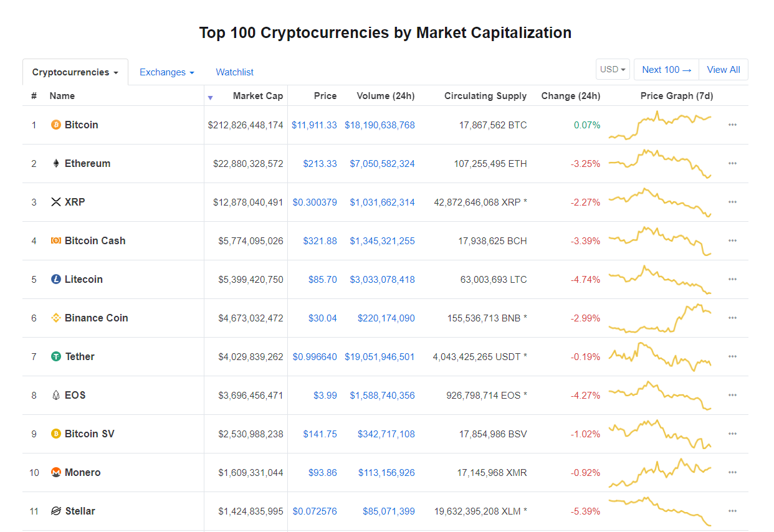This screenshot has width=774, height=532.
Task: Expand the Cryptocurrencies tab dropdown
Action: point(75,72)
